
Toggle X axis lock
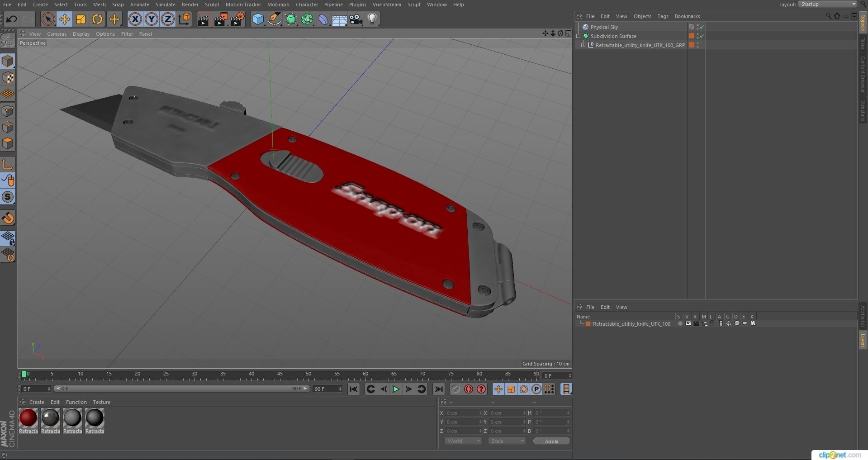click(x=135, y=19)
